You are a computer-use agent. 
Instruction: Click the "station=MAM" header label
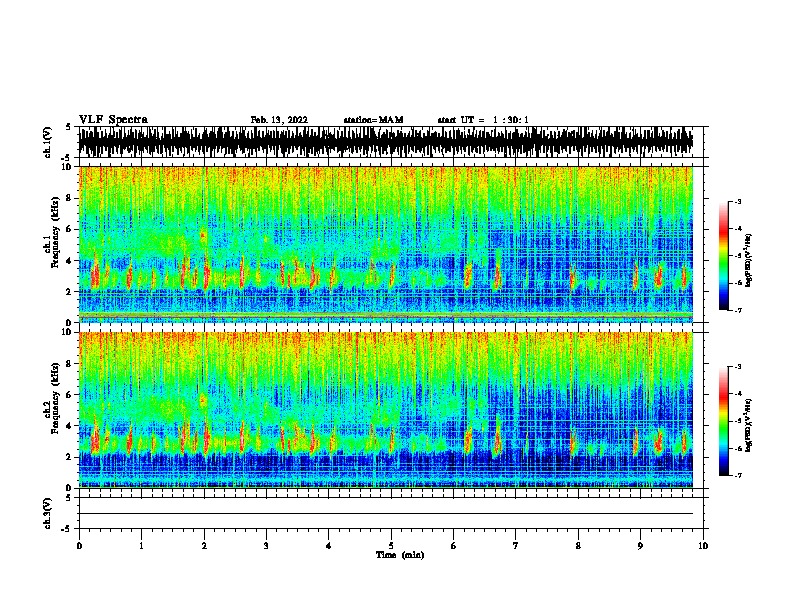373,120
